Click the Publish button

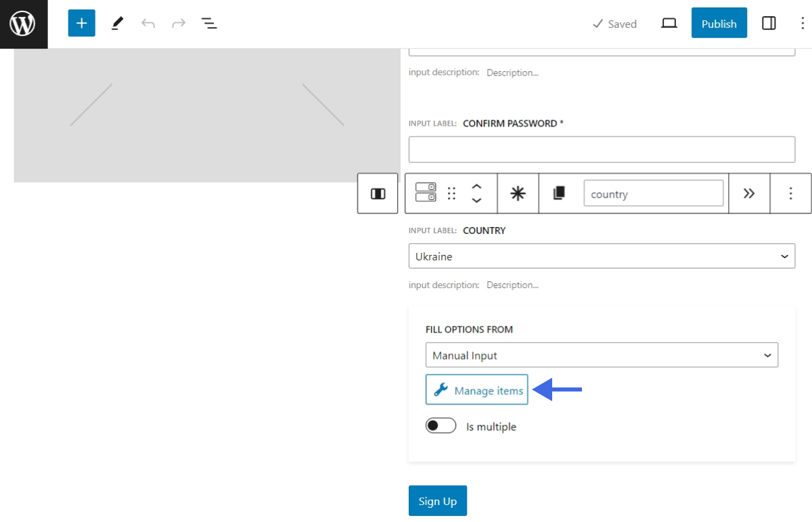tap(719, 23)
